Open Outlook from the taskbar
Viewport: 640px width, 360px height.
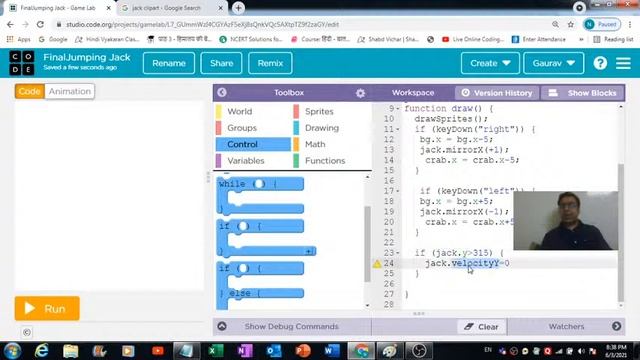[273, 351]
